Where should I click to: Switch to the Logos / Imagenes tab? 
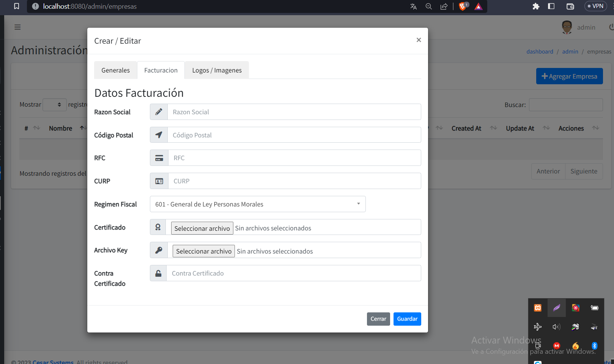tap(217, 70)
